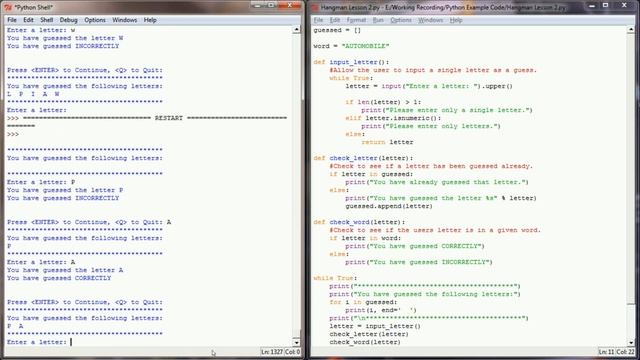This screenshot has width=640, height=360.
Task: Click the 'letter = input_letter()' code line
Action: pos(375,326)
